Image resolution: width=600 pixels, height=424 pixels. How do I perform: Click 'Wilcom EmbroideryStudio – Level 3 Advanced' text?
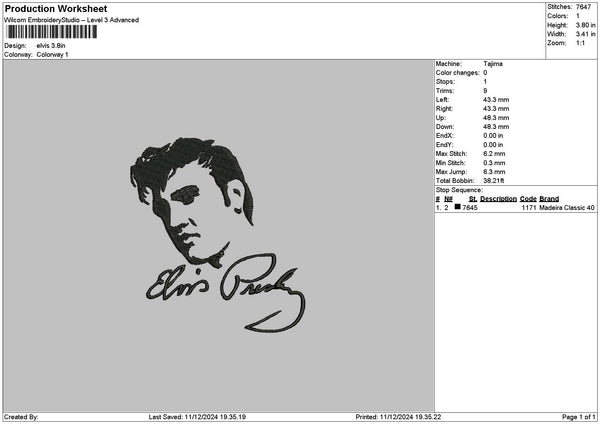pos(72,20)
